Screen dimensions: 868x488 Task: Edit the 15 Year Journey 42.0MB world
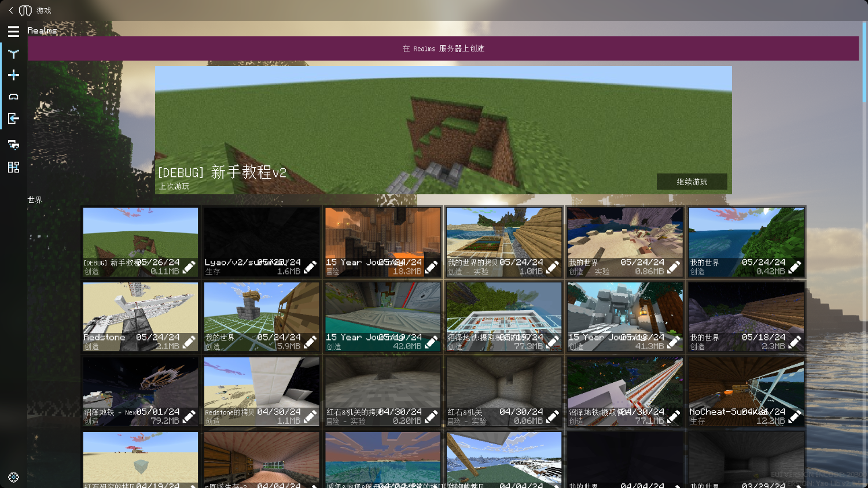(x=432, y=342)
